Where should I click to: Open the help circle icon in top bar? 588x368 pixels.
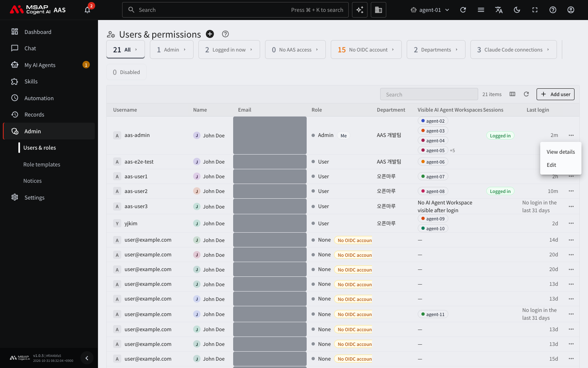(553, 10)
